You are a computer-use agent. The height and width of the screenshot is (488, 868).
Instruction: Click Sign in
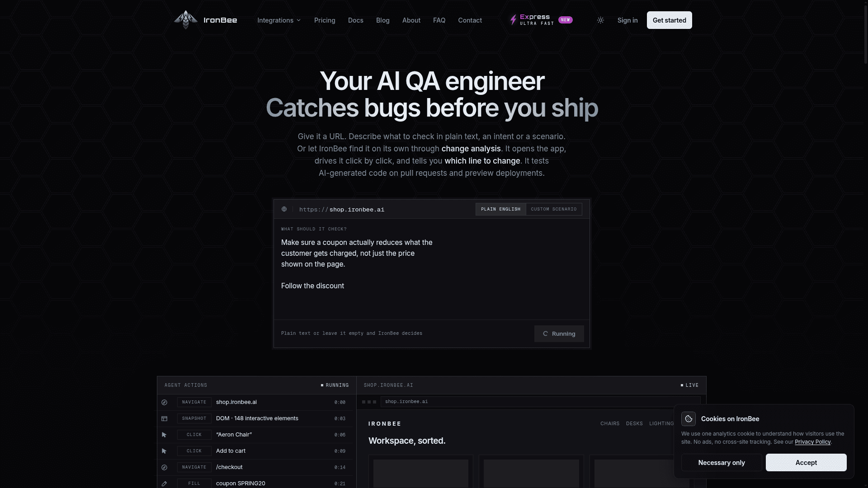627,20
